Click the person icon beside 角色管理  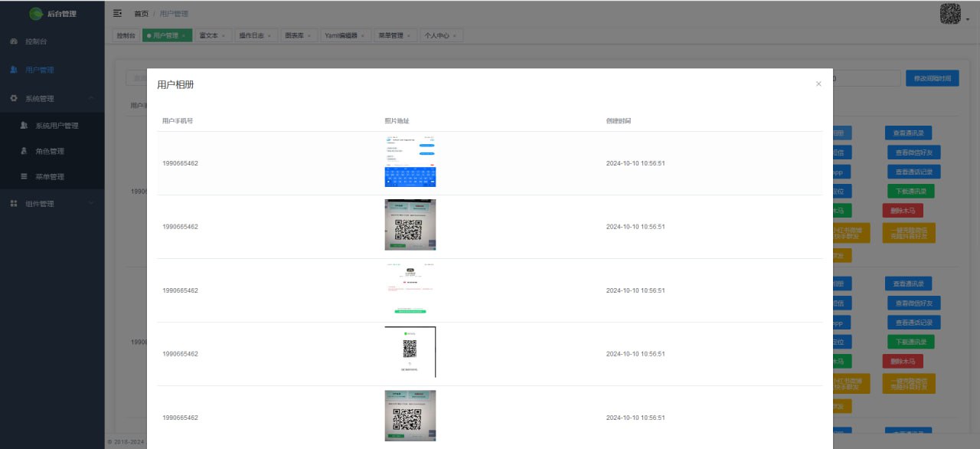coord(24,151)
